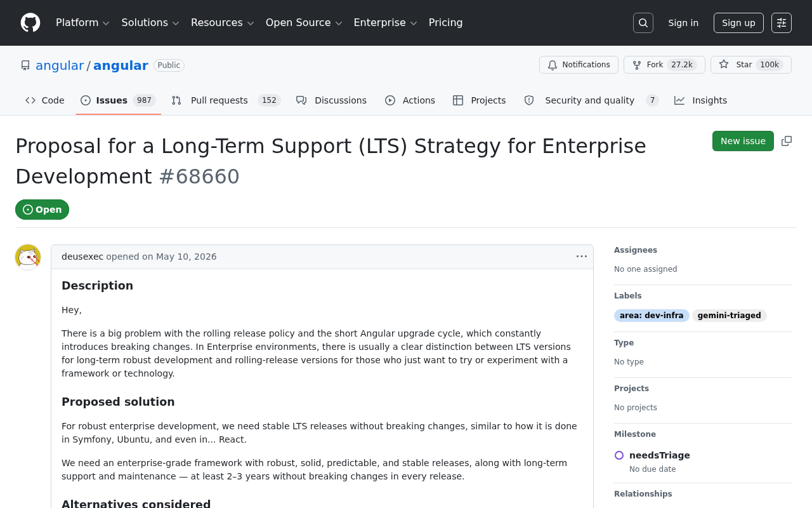Switch to the Issues tab
The width and height of the screenshot is (812, 508).
(x=118, y=100)
